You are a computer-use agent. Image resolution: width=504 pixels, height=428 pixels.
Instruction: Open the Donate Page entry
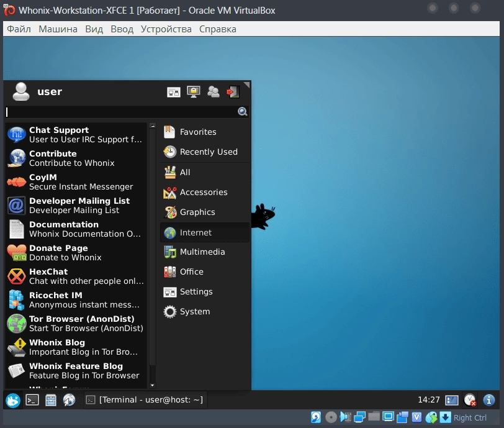tap(76, 253)
